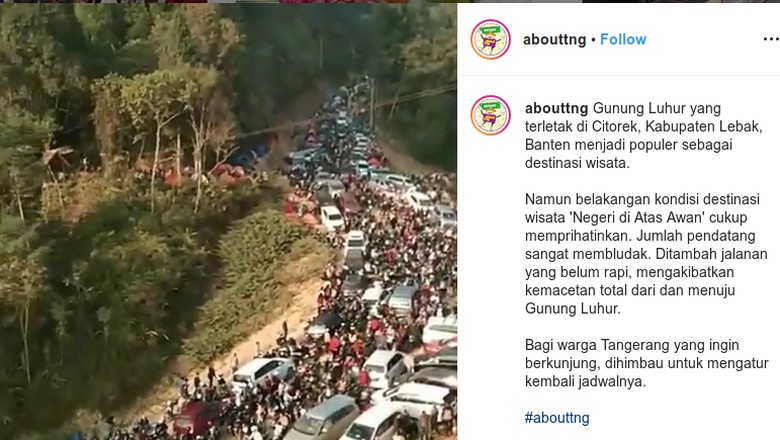The height and width of the screenshot is (440, 780).
Task: Click the red car at video bottom
Action: [196, 417]
